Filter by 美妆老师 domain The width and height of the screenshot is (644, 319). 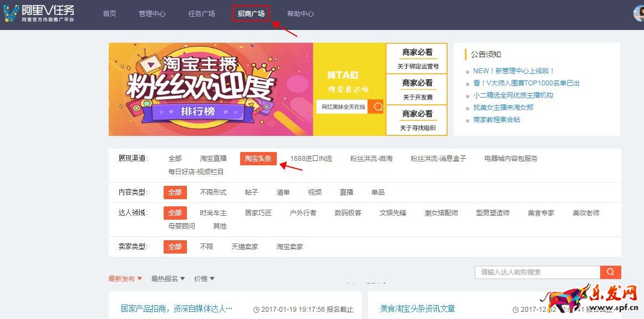[x=586, y=213]
